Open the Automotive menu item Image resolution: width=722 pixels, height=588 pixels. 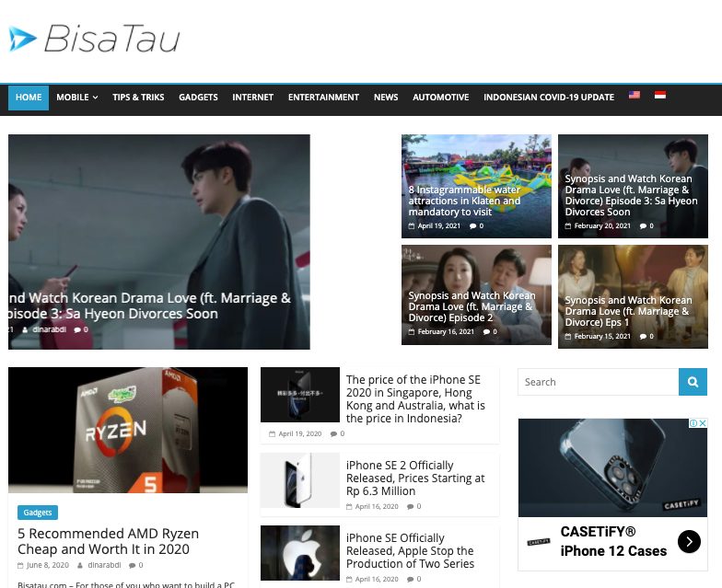(440, 98)
